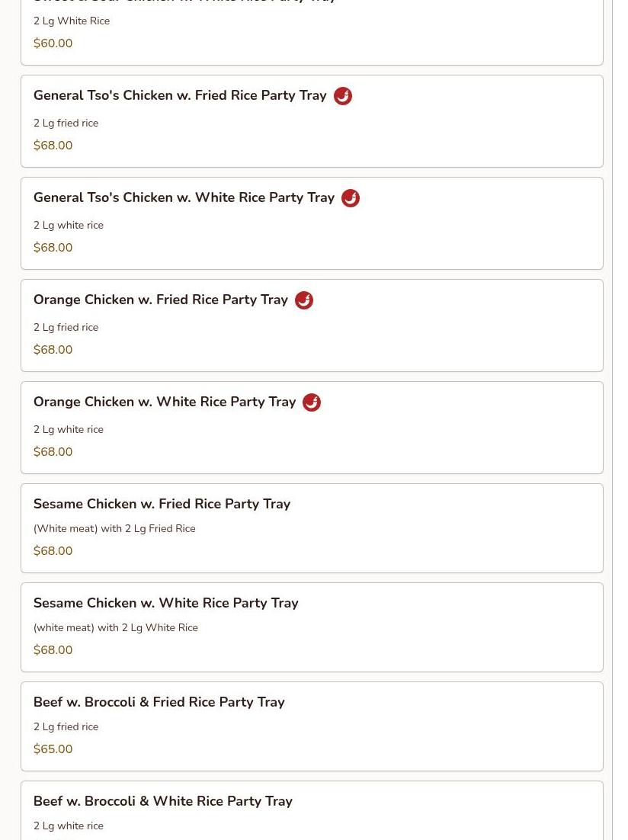Screen dimensions: 628x840
Task: Click spicy icon beside General Tso's Fried Rice Tray
Action: click(x=343, y=96)
